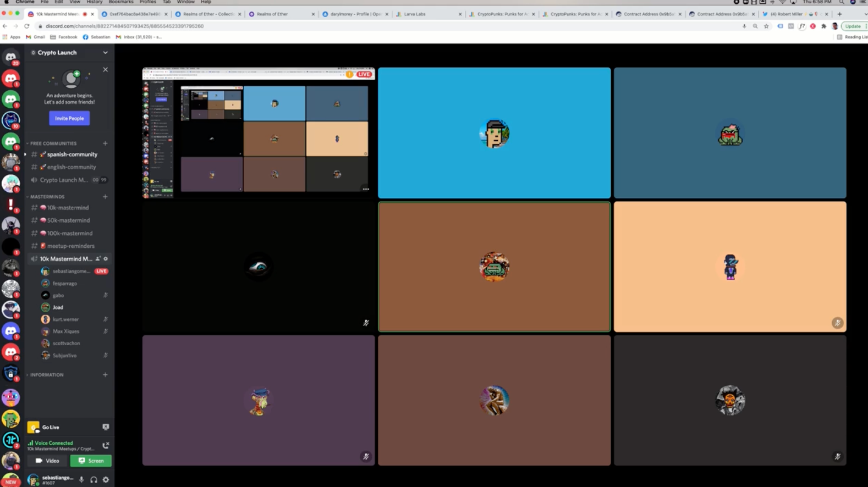Open red Discord server with 1 notification below home

pyautogui.click(x=10, y=78)
